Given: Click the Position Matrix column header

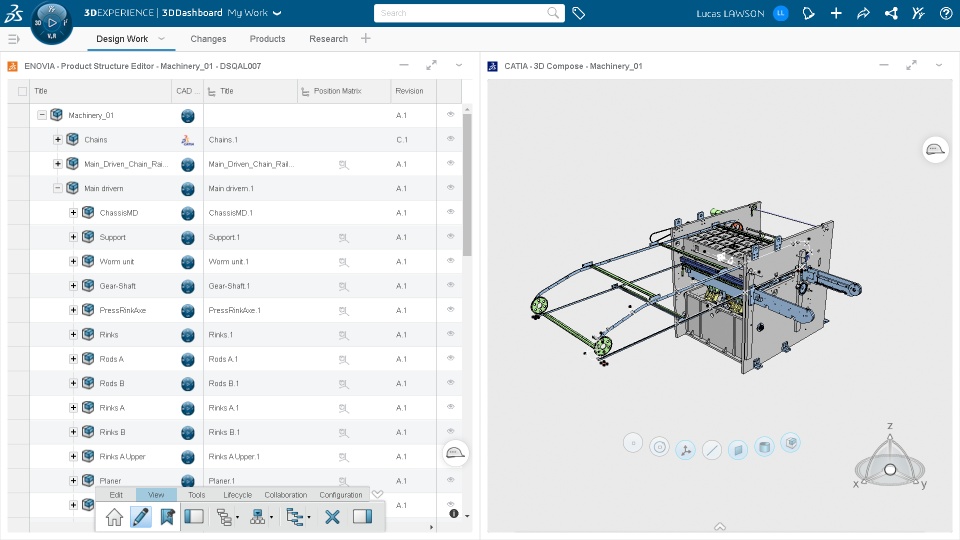Looking at the screenshot, I should coord(337,91).
